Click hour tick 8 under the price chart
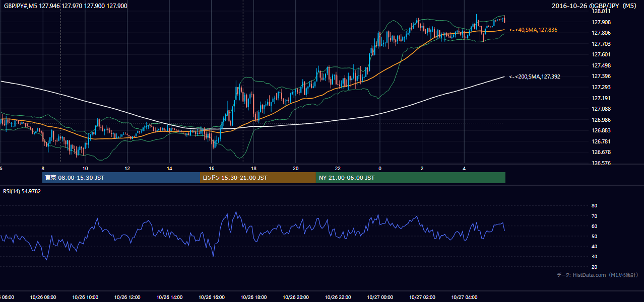Viewport: 644px width, 302px height. tap(43, 168)
